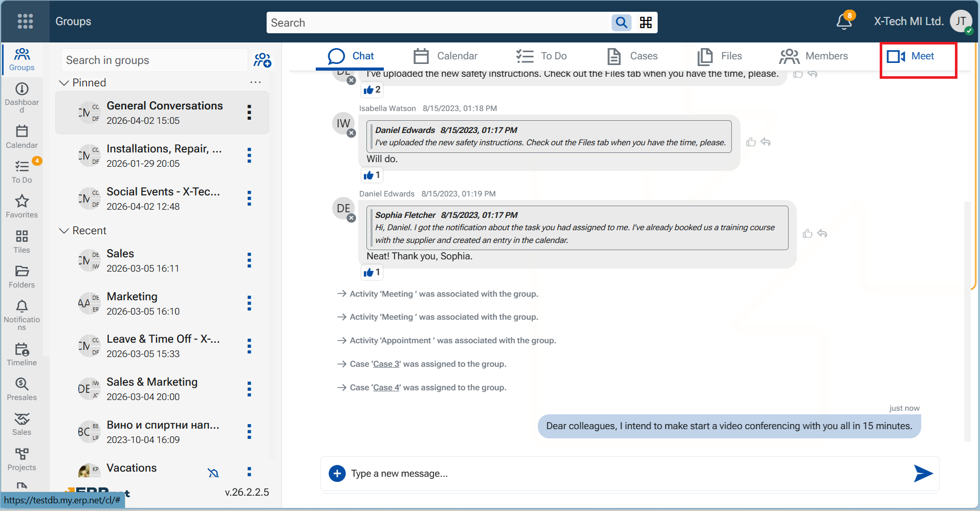The width and height of the screenshot is (980, 511).
Task: Toggle thumbs-up on Isabella Watson's 'Will do' message
Action: pyautogui.click(x=751, y=142)
